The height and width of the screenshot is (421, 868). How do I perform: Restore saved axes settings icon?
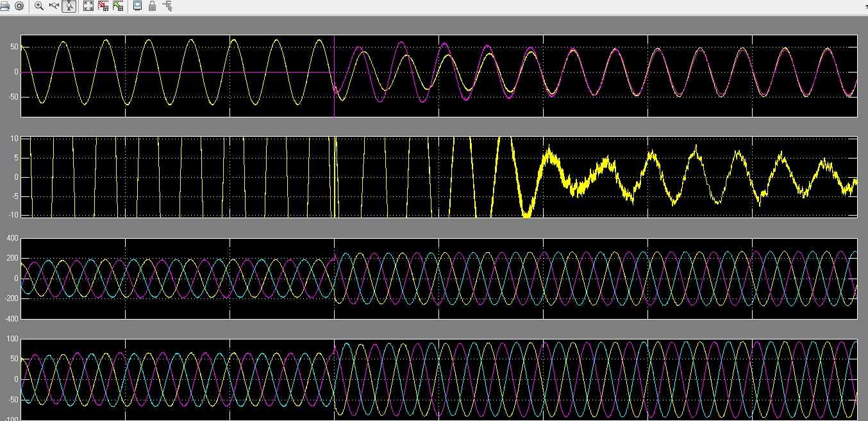click(x=118, y=6)
